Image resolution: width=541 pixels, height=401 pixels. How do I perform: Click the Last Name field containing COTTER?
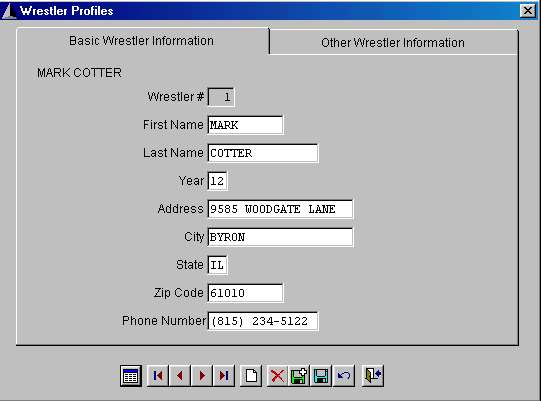(x=263, y=153)
